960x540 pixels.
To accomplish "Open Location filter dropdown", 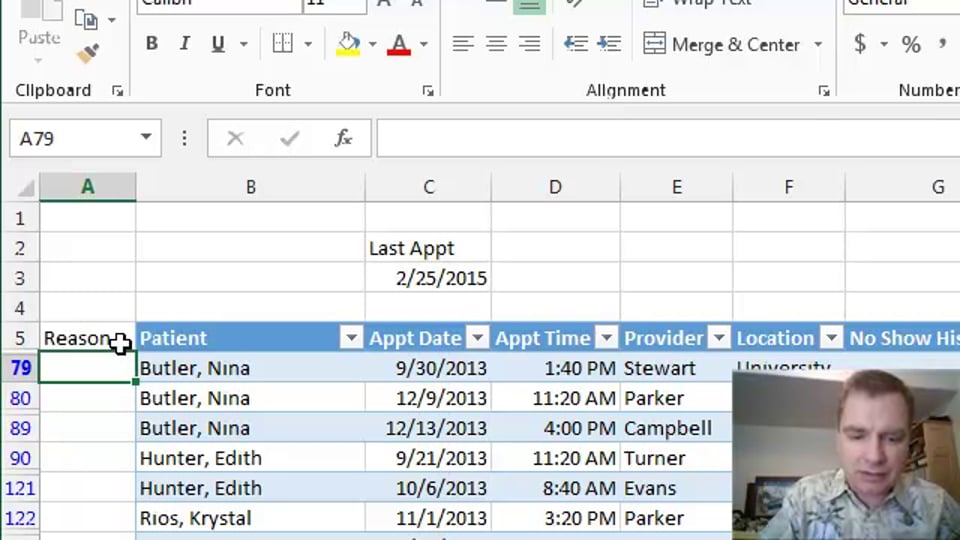I will click(x=831, y=337).
